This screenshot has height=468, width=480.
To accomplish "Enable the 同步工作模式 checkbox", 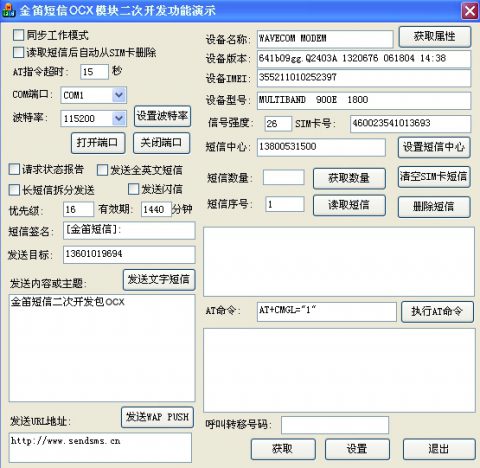I will tap(18, 35).
